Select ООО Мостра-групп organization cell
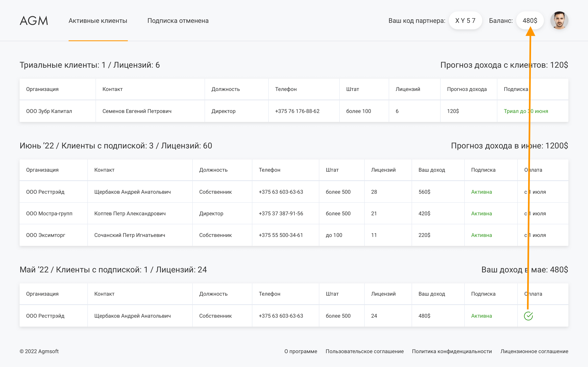Image resolution: width=588 pixels, height=367 pixels. [49, 214]
